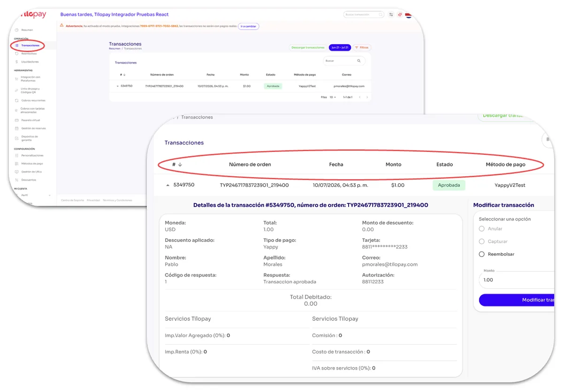The image size is (563, 392).
Task: Open Gestión de reservas calendar icon
Action: tap(16, 128)
